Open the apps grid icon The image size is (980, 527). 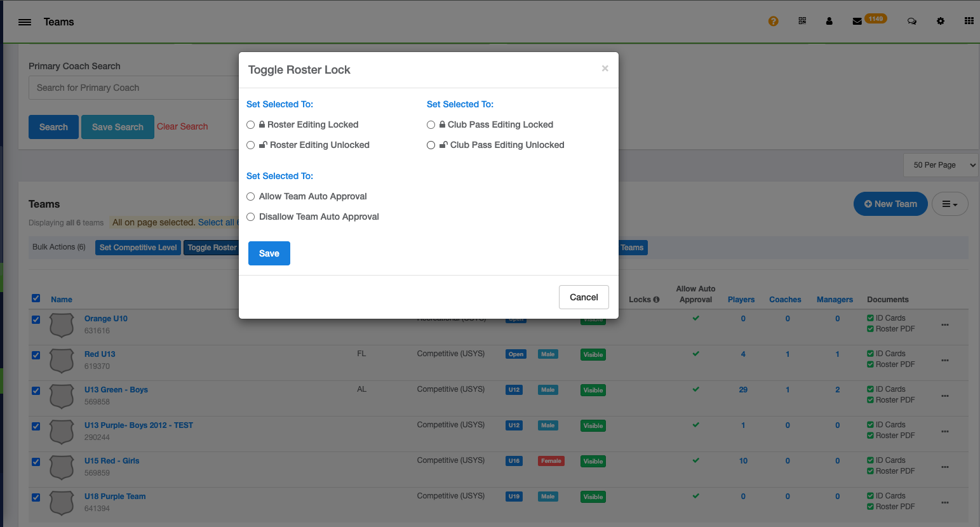coord(969,22)
